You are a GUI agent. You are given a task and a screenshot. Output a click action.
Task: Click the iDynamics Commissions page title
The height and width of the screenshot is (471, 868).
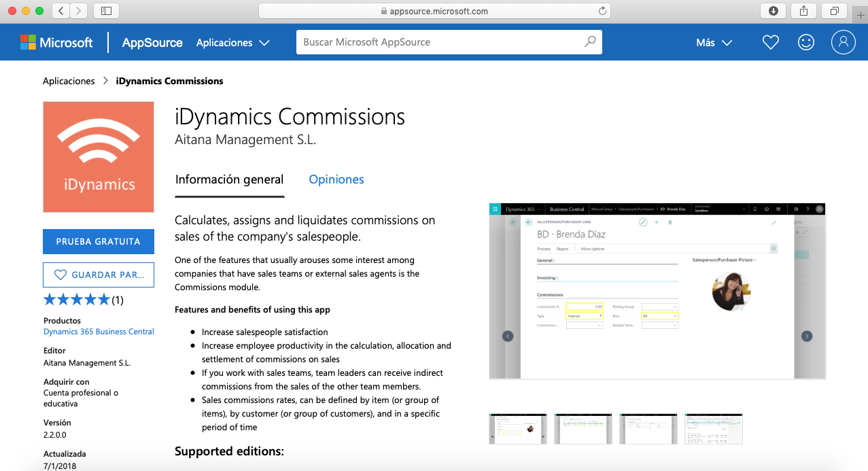point(290,117)
